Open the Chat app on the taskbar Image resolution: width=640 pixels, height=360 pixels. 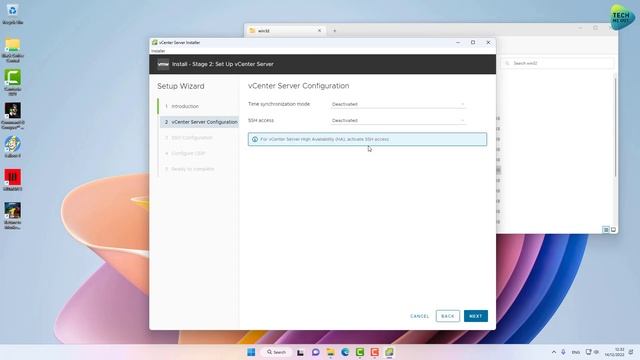click(x=316, y=352)
